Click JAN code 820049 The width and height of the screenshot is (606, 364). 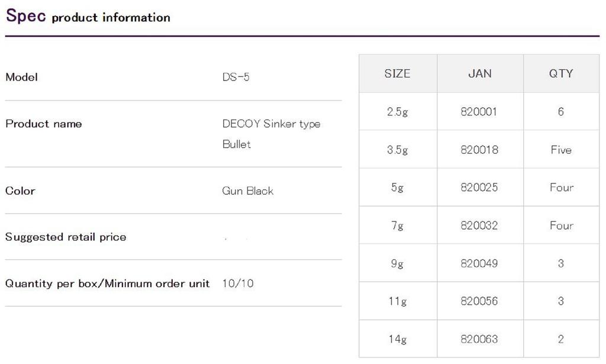[x=479, y=263]
